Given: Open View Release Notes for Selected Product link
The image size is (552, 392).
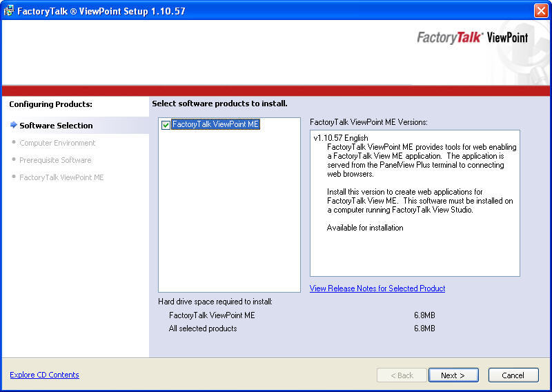Looking at the screenshot, I should tap(377, 288).
